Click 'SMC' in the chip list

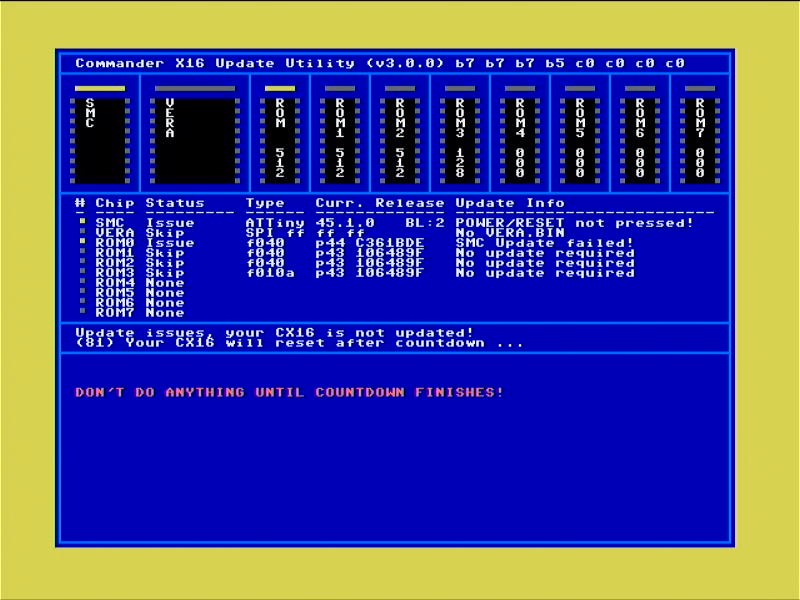pyautogui.click(x=110, y=223)
